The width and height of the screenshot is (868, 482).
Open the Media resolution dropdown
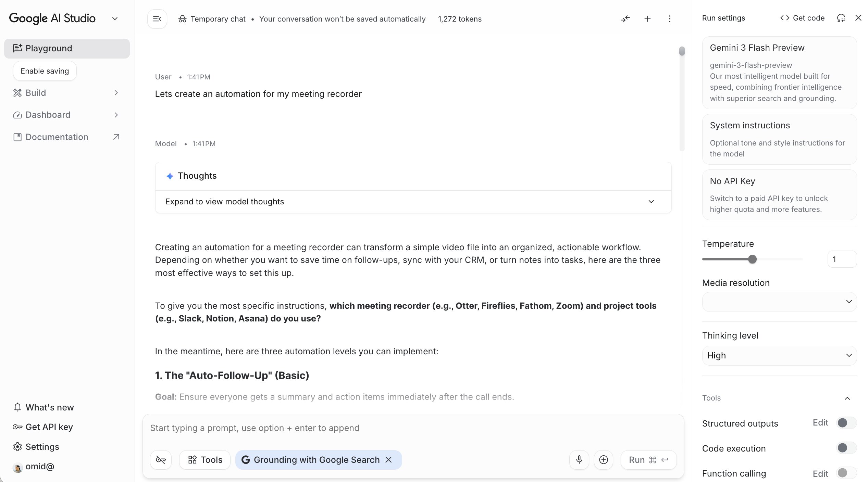[779, 302]
